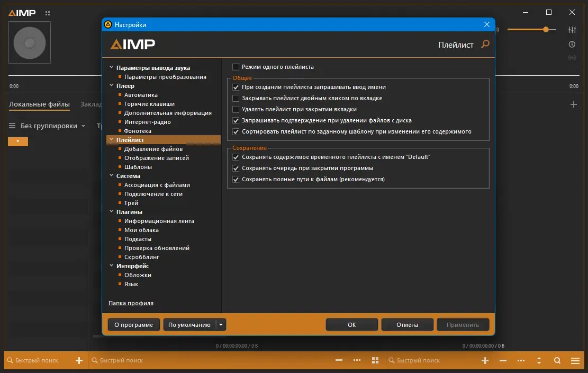Toggle Сохранять очередь при закрытии программы

[236, 168]
